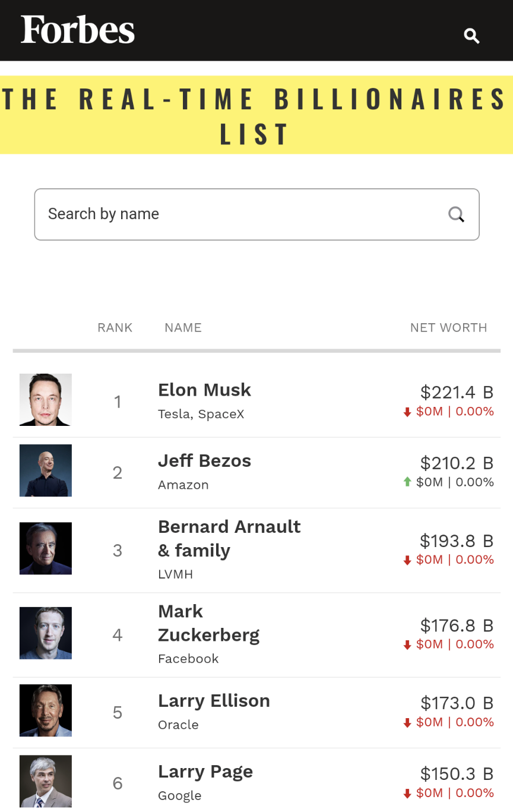Click the red down arrow beside Elon Musk's change

click(x=407, y=412)
